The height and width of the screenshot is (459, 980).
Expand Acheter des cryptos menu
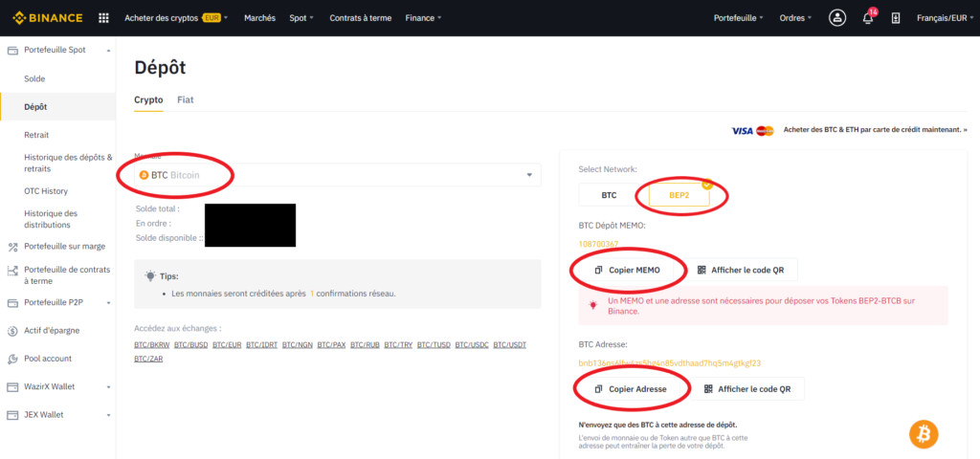click(176, 18)
